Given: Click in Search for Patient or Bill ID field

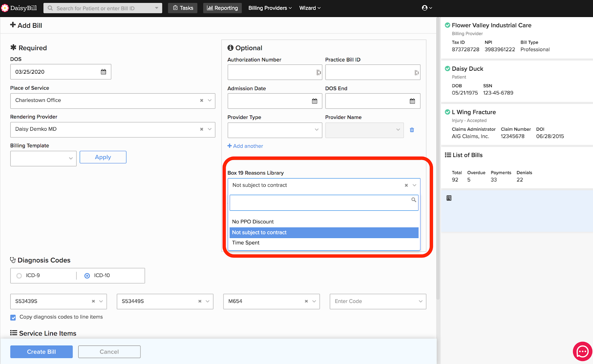Looking at the screenshot, I should (103, 8).
